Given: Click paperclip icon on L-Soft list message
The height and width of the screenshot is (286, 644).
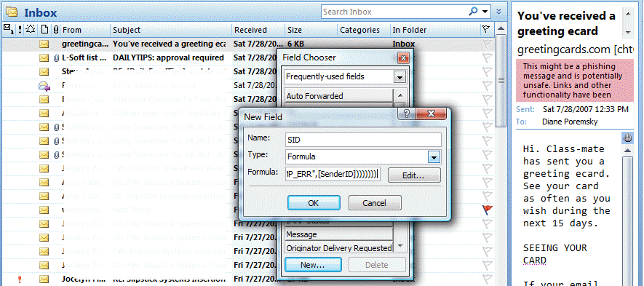Looking at the screenshot, I should (x=56, y=57).
